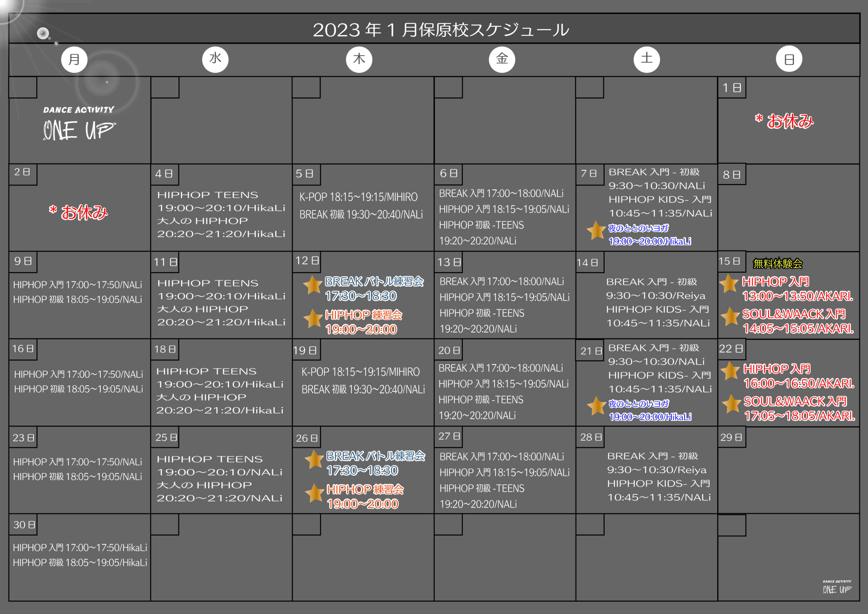The image size is (868, 614).
Task: Click the 2日 date label
Action: pos(23,172)
